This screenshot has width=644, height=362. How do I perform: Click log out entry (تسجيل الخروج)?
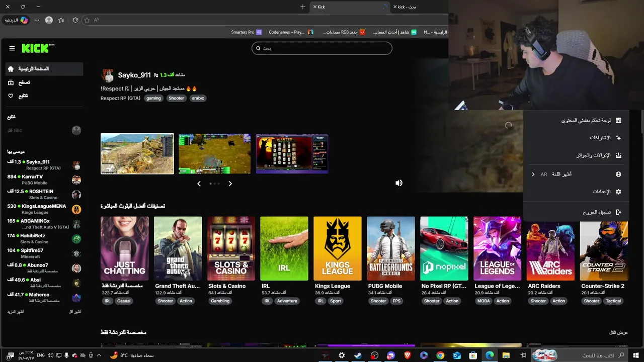pos(576,212)
